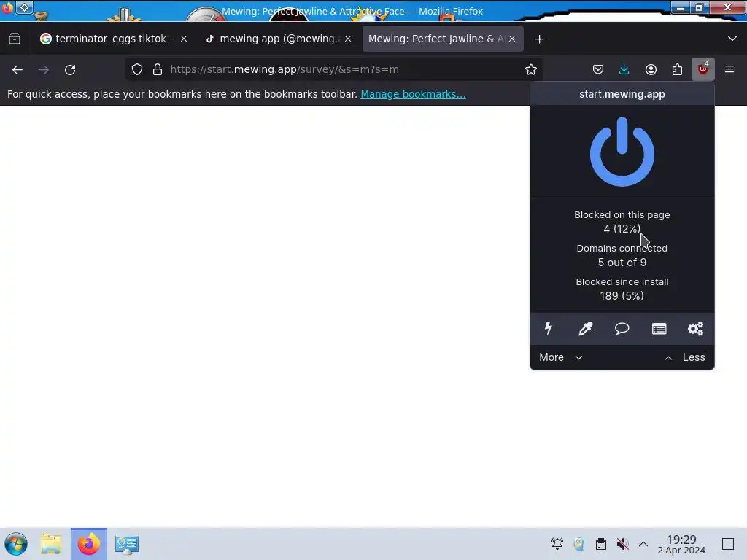Click 'Domains connected' text in the uBlock popup
747x560 pixels.
pos(622,248)
